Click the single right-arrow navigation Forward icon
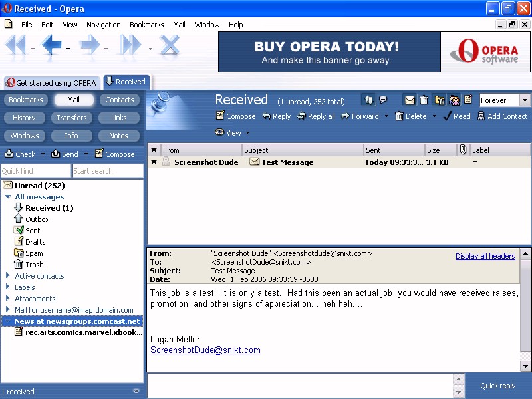The image size is (532, 399). [x=90, y=45]
